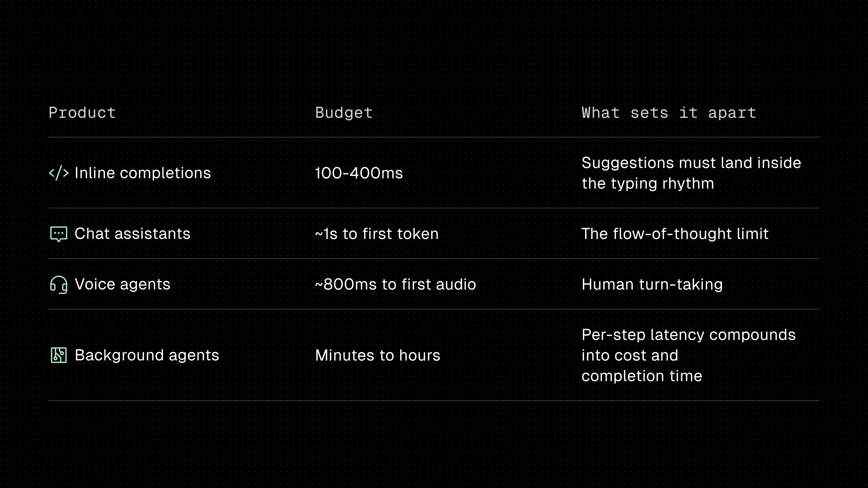The height and width of the screenshot is (488, 868).
Task: Click the 'Background agents' label
Action: [x=147, y=355]
